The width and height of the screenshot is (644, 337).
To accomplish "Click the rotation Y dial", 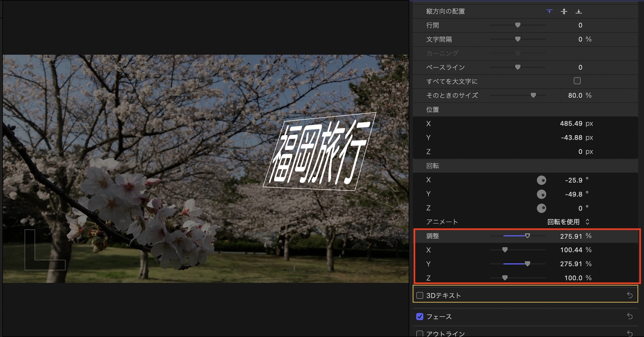I will 542,194.
